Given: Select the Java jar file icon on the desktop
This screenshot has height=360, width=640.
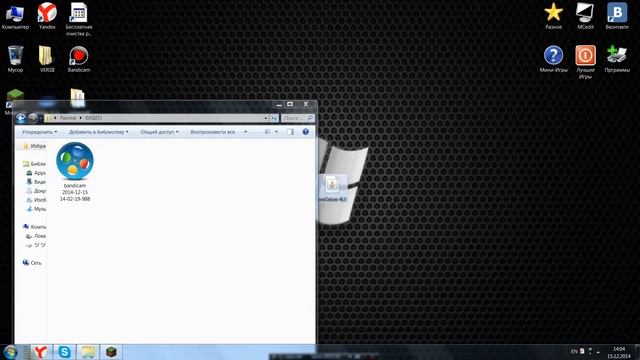Looking at the screenshot, I should coord(332,188).
